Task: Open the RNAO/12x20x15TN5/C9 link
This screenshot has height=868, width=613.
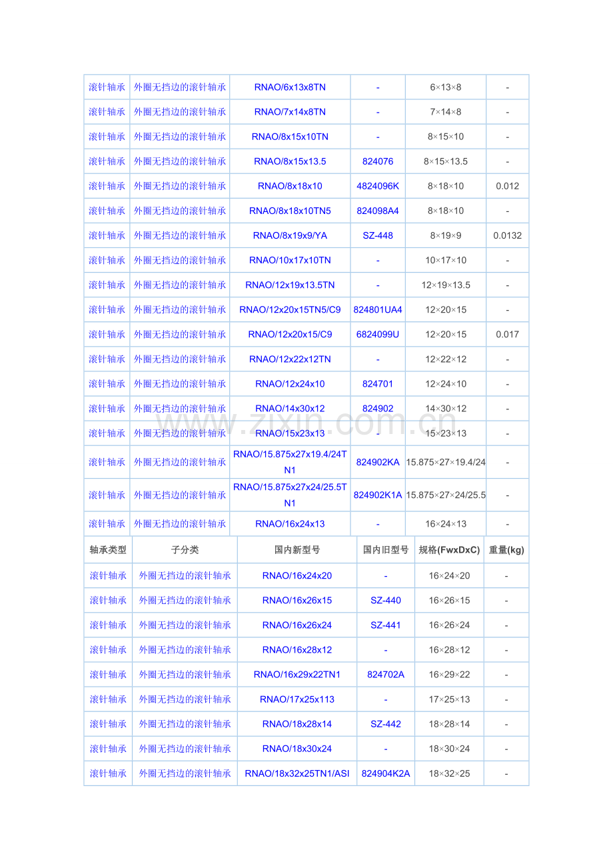Action: (290, 309)
